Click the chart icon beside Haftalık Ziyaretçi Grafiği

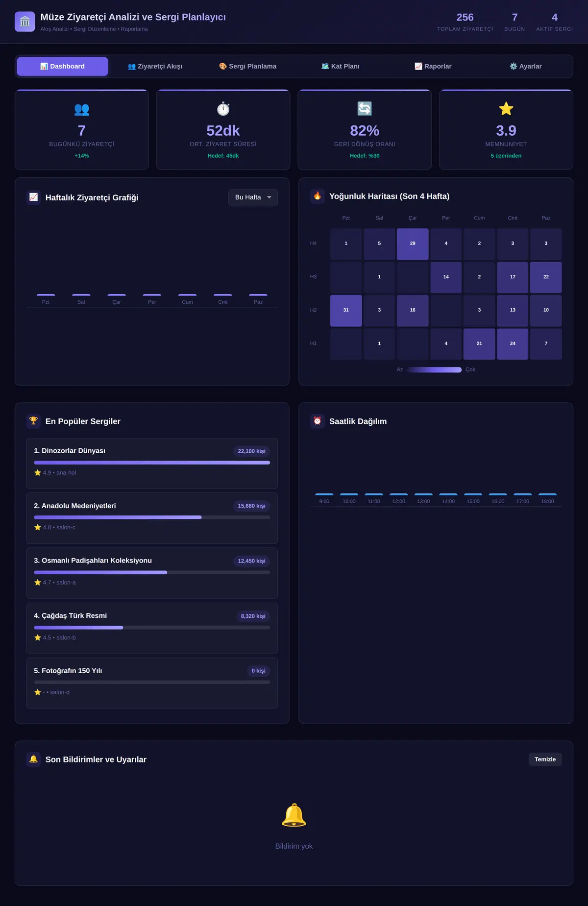[x=33, y=197]
